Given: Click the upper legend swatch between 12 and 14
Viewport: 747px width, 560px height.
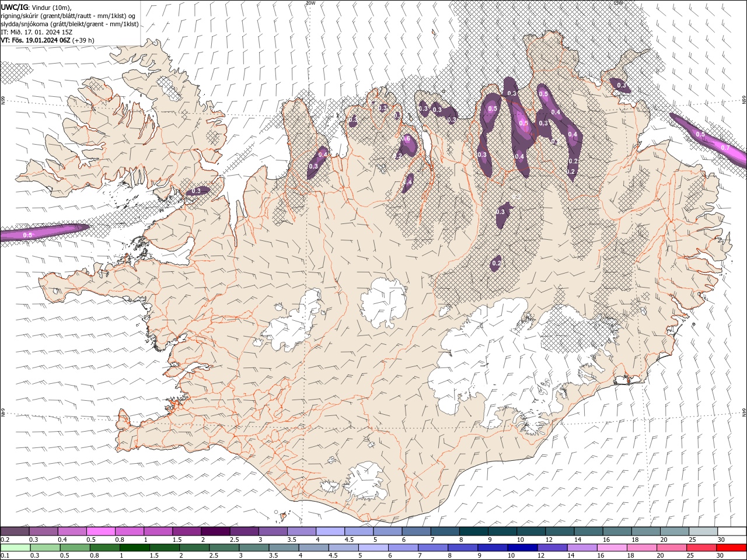Looking at the screenshot, I should click(x=560, y=531).
